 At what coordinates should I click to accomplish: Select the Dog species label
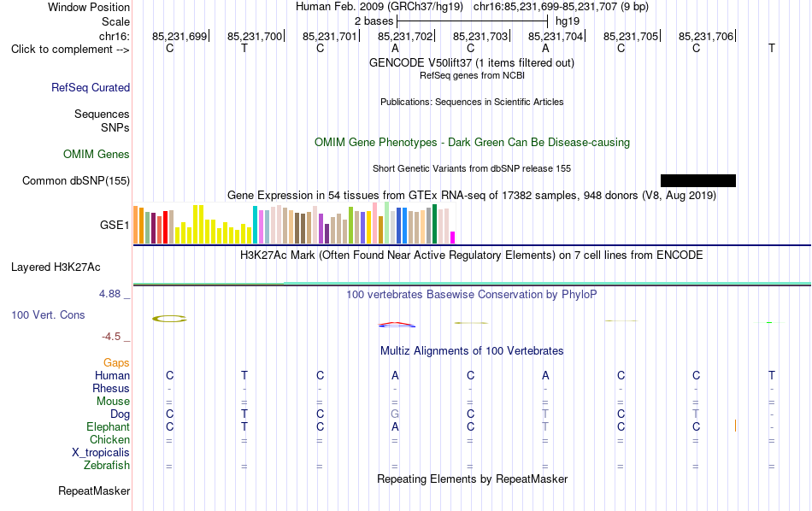[x=120, y=414]
